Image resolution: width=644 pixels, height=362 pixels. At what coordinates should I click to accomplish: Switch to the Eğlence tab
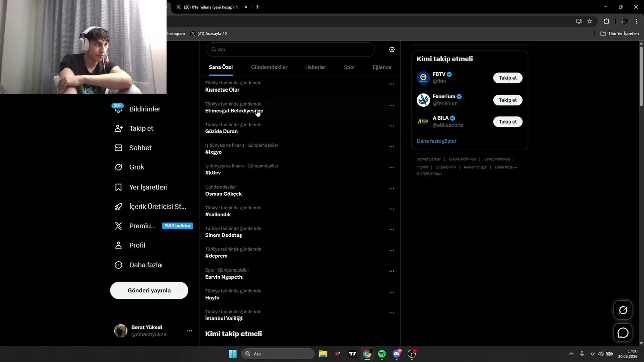tap(382, 67)
